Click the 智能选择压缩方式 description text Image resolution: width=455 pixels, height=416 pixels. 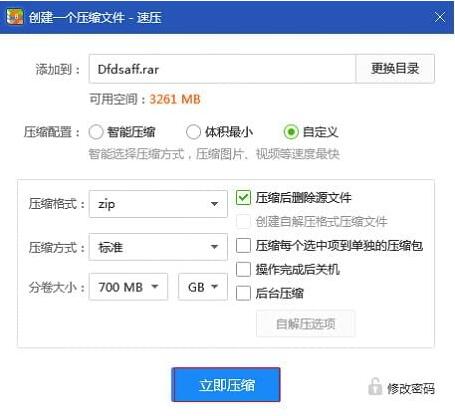click(214, 154)
